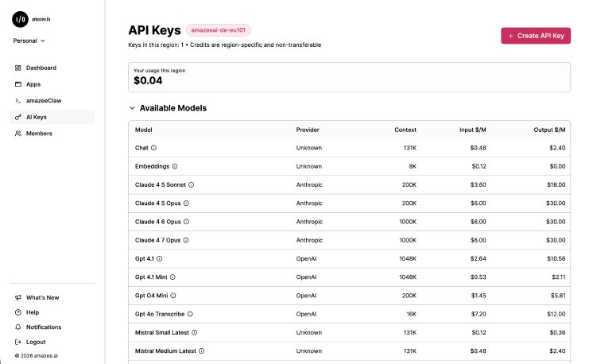593x364 pixels.
Task: Log out using the Logout link
Action: point(36,342)
